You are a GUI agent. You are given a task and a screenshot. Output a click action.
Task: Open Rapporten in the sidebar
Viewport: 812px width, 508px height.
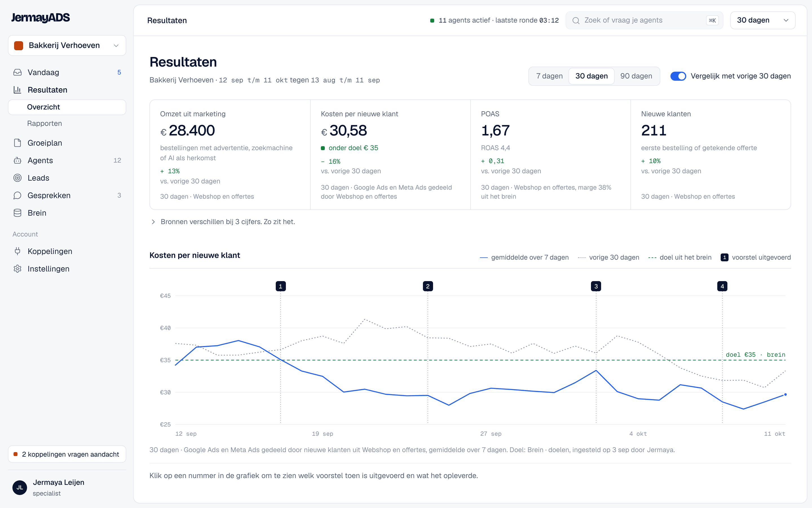tap(67, 123)
